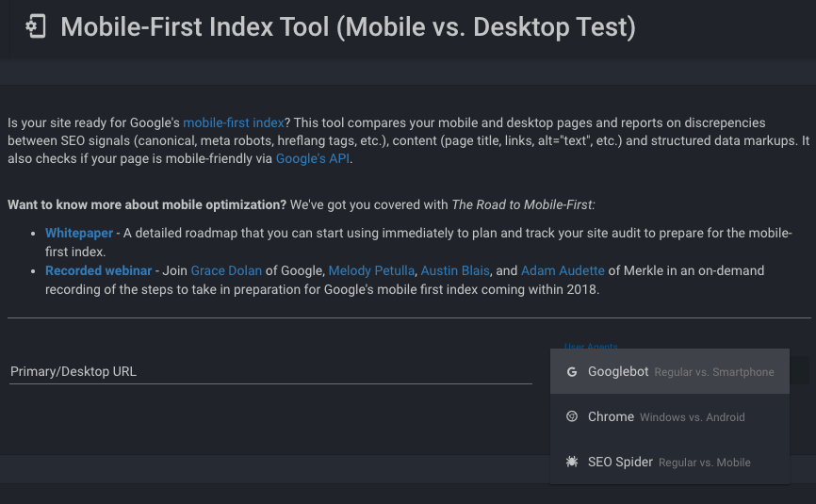Choose Chrome Windows vs. Android option
The image size is (816, 504).
669,416
